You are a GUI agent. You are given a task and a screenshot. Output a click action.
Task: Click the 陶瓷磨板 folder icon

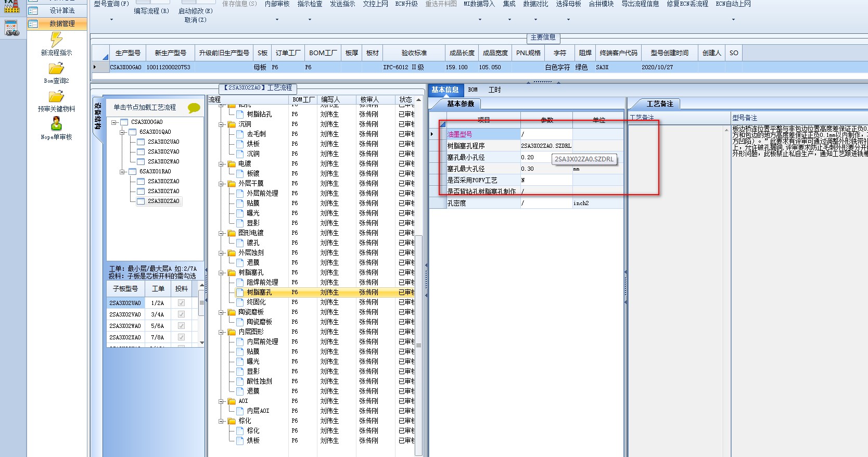pos(232,312)
